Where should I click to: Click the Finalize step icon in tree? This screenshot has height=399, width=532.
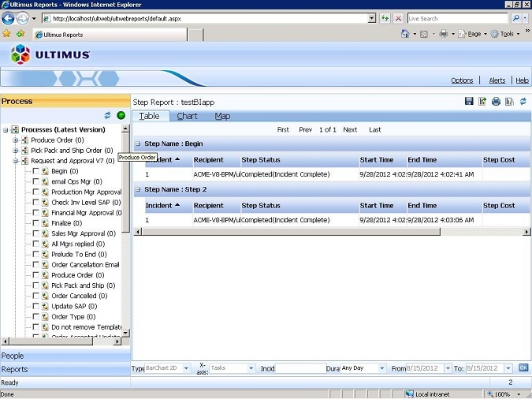(45, 223)
